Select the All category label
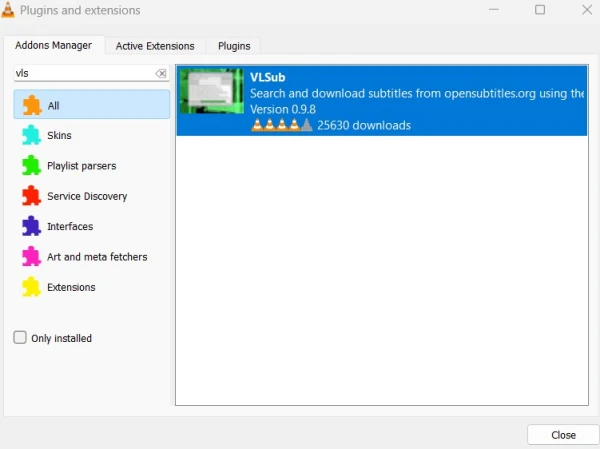600x449 pixels. [54, 106]
